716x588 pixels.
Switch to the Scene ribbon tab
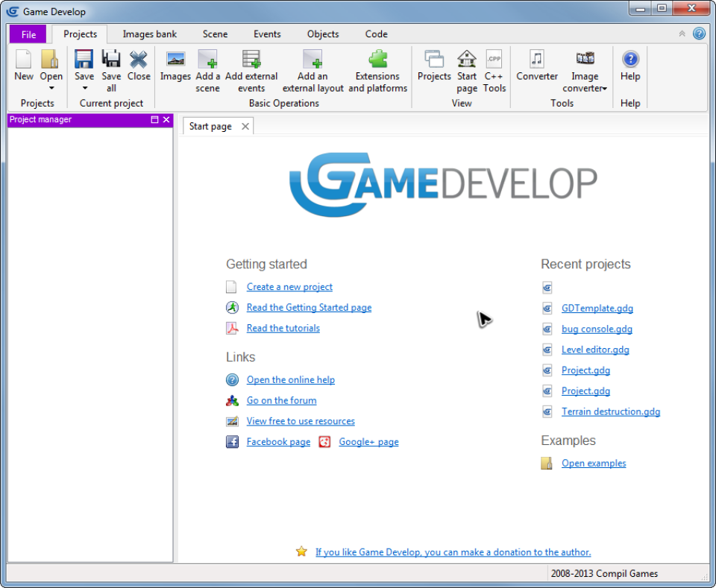point(215,34)
